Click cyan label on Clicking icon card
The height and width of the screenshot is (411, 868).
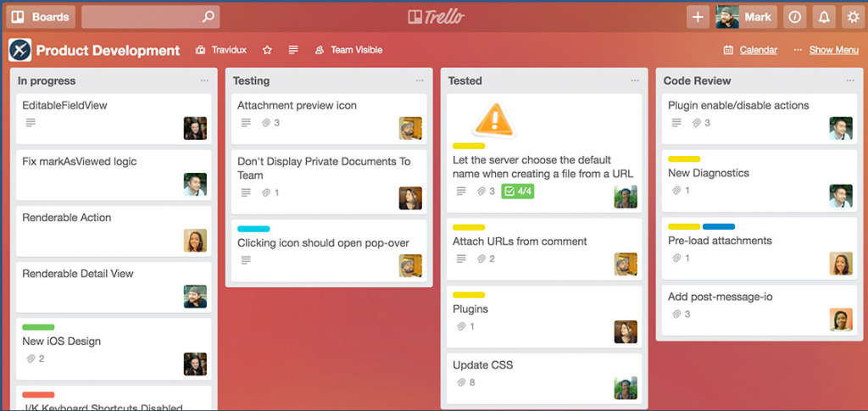pos(253,229)
